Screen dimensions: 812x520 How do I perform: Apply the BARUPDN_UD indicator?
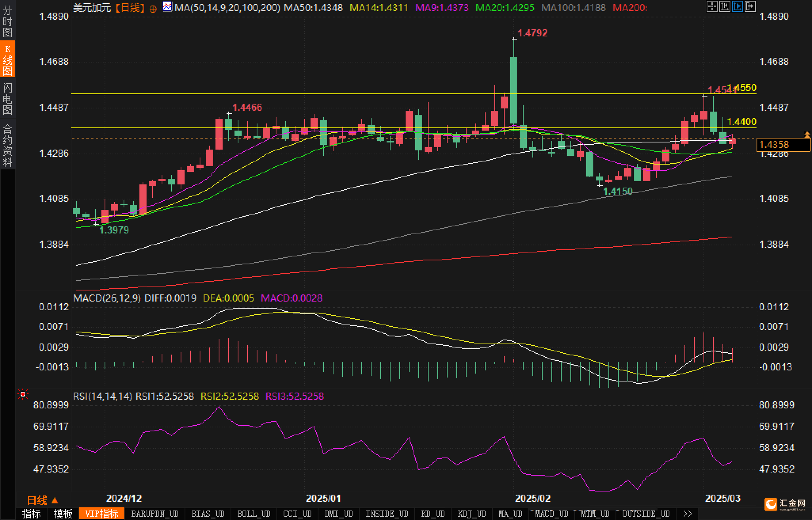coord(155,514)
